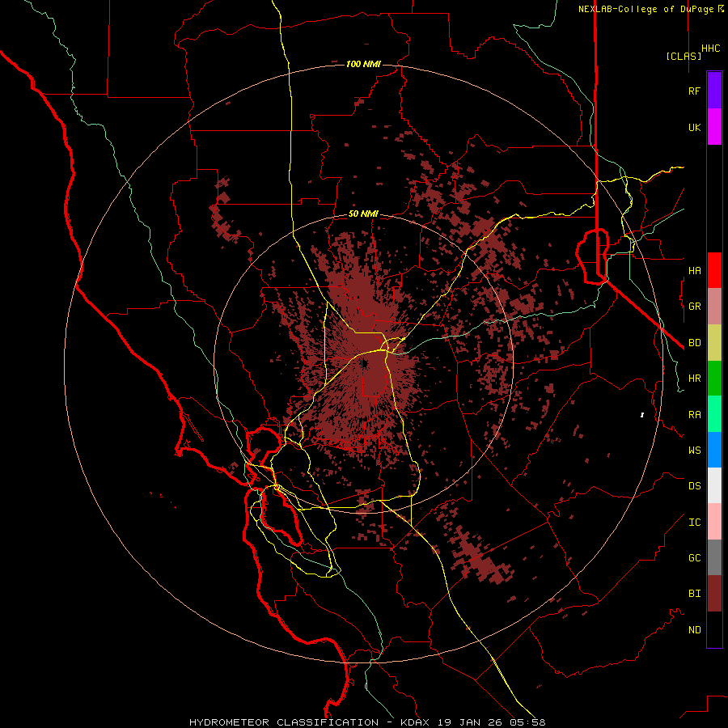Image resolution: width=728 pixels, height=728 pixels.
Task: Click the RF purple legend swatch
Action: (714, 91)
